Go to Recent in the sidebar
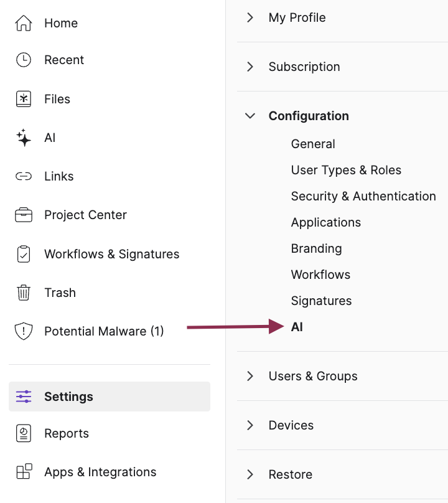The height and width of the screenshot is (503, 448). pyautogui.click(x=64, y=60)
